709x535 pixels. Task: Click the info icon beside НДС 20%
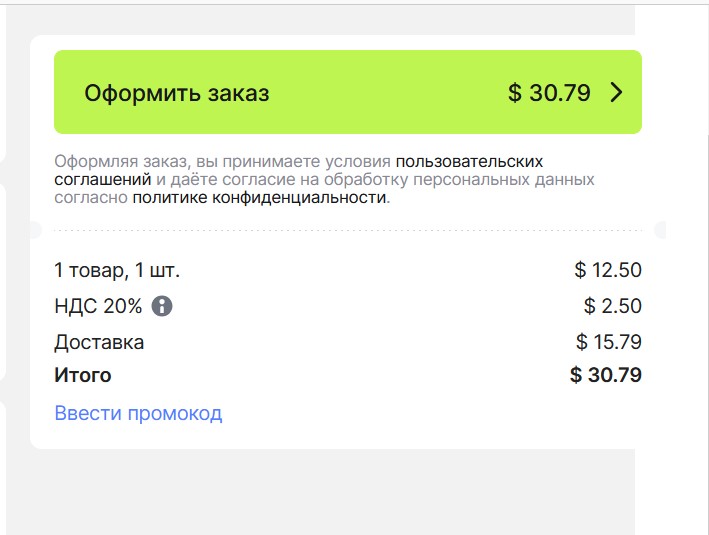click(162, 306)
